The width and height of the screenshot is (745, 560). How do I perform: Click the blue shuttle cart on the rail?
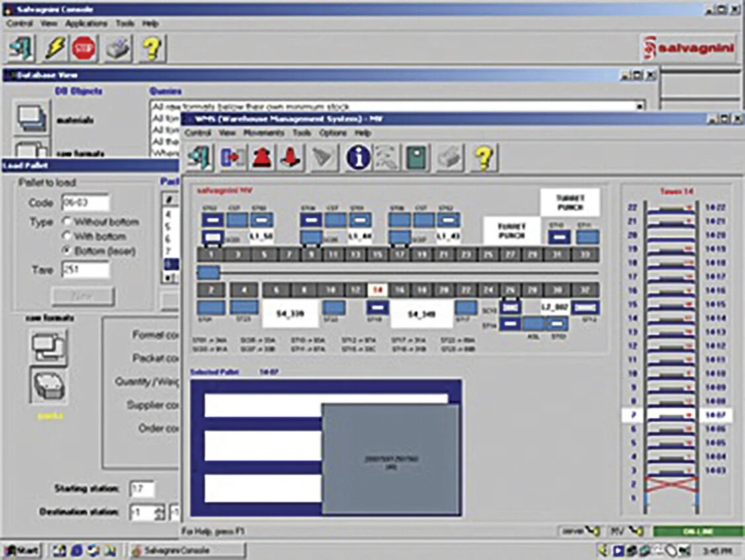pos(208,272)
